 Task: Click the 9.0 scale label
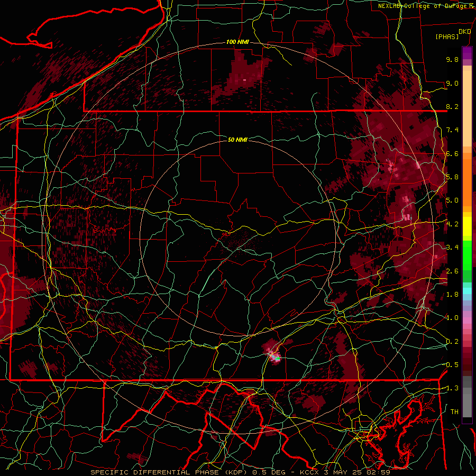452,83
